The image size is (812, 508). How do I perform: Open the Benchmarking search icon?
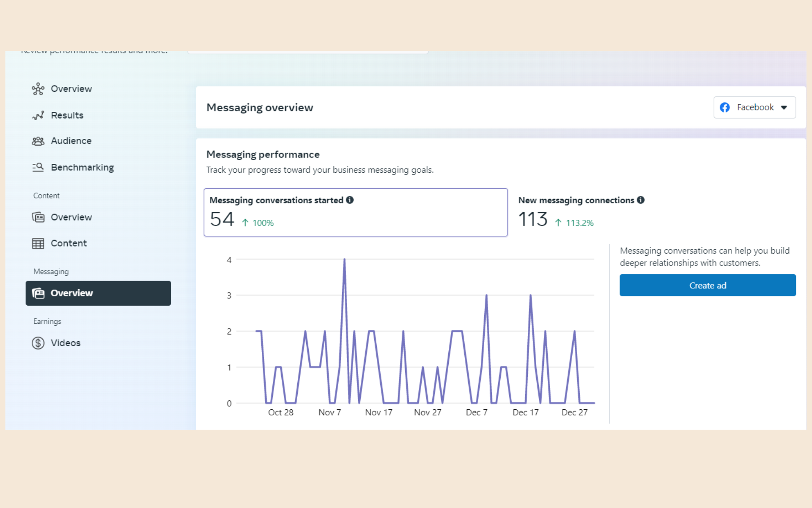point(38,167)
